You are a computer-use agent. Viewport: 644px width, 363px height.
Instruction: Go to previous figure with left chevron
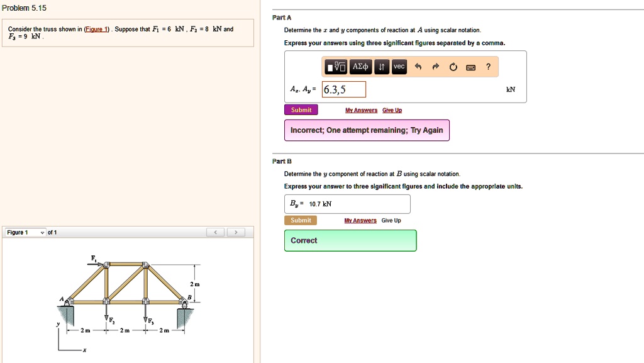point(215,232)
